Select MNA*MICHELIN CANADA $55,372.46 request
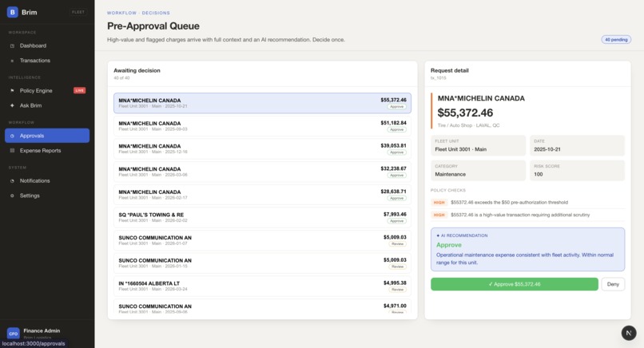Screen dimensions: 644x348 (x=262, y=103)
